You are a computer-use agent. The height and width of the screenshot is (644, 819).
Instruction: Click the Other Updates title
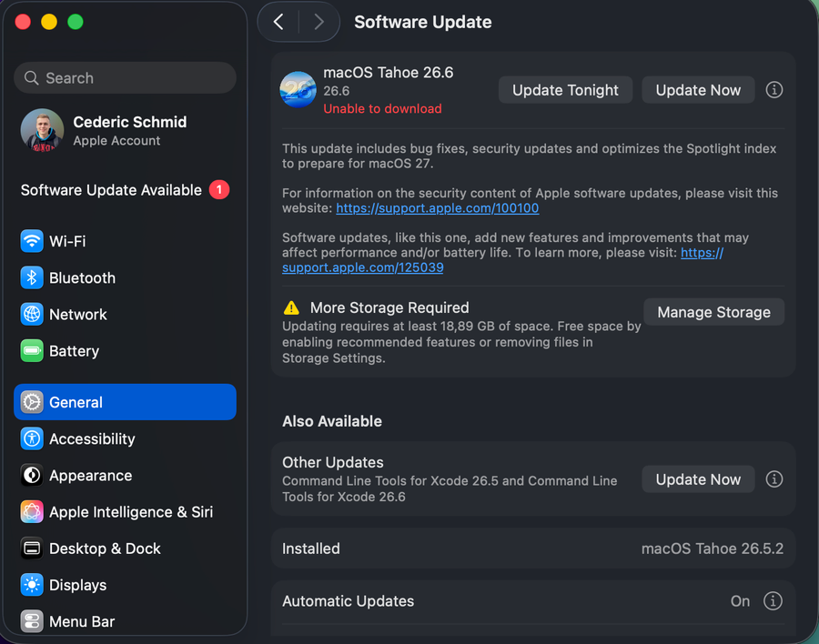coord(333,462)
